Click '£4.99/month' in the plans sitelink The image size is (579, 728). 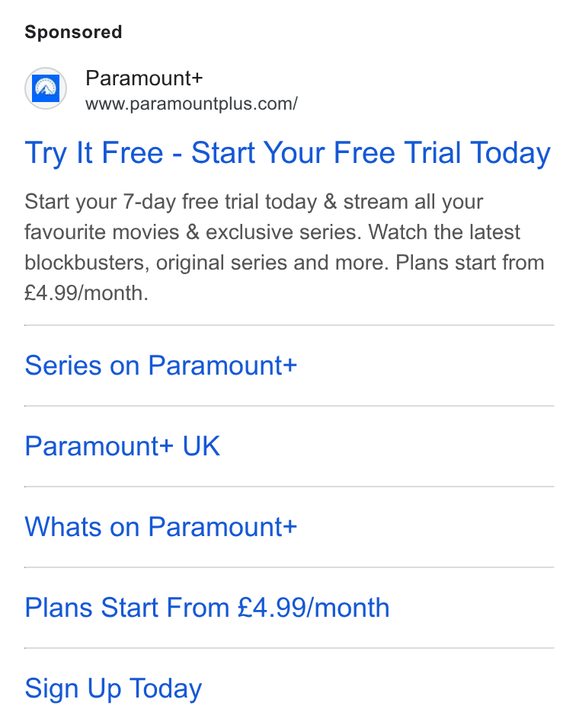[313, 608]
